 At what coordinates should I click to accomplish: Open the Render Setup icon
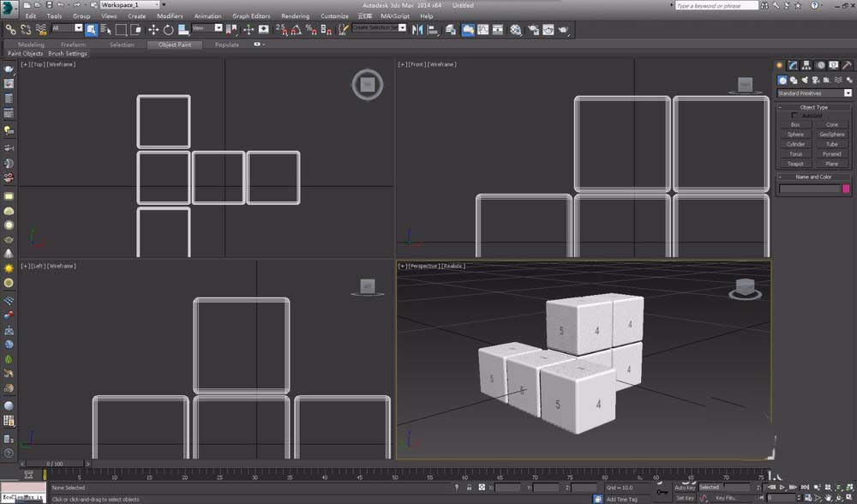pos(534,29)
